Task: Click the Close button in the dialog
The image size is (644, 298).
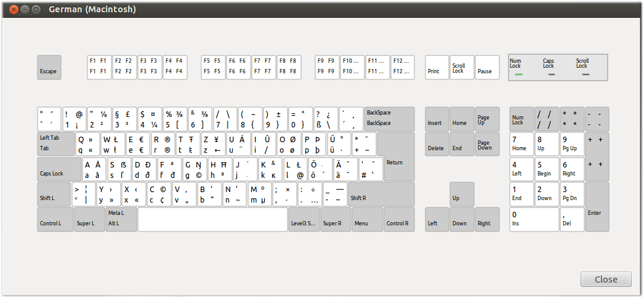Action: click(x=606, y=280)
